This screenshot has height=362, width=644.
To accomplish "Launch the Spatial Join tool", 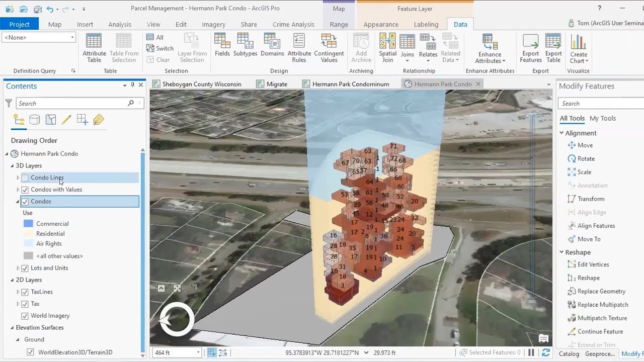I will [387, 48].
